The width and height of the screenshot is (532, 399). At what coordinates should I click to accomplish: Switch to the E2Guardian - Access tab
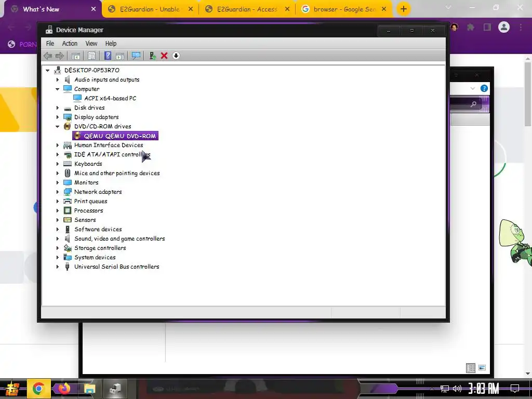pyautogui.click(x=247, y=9)
